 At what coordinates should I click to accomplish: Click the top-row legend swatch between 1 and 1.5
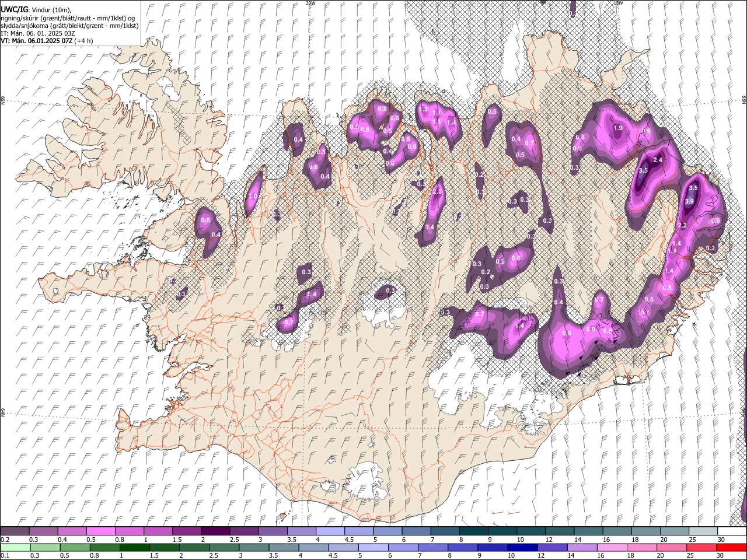[x=158, y=531]
